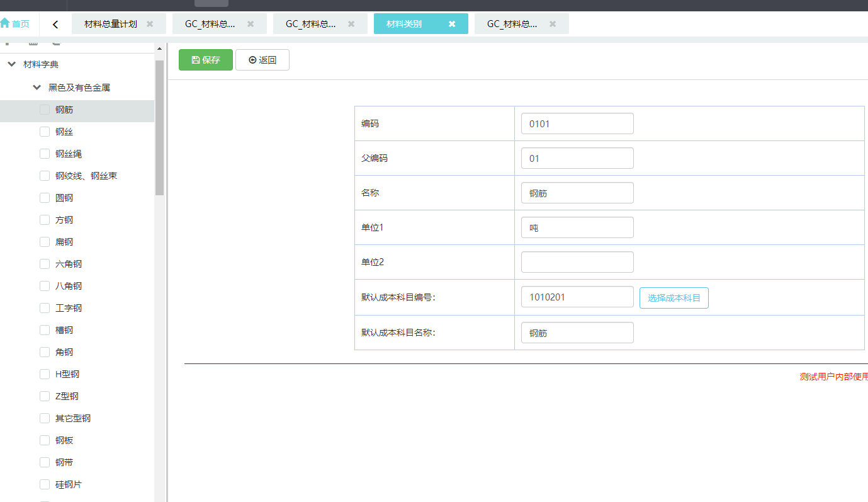Select the active 材料类别 tab
The image size is (868, 502).
tap(404, 24)
